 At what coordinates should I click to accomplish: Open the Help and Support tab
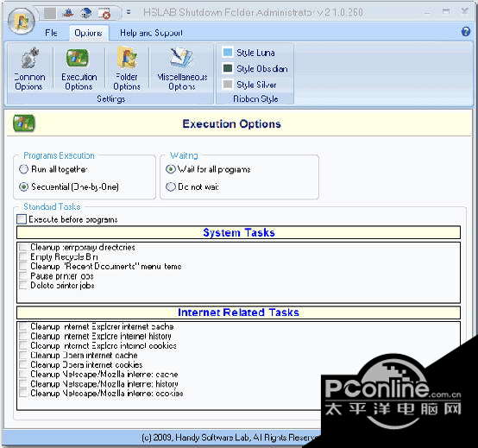point(151,33)
